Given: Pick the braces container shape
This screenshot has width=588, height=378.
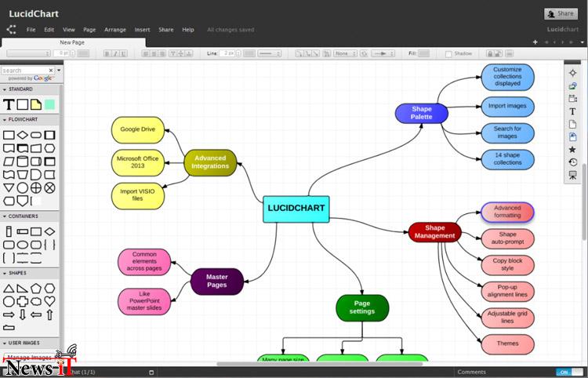Looking at the screenshot, I should pos(50,245).
